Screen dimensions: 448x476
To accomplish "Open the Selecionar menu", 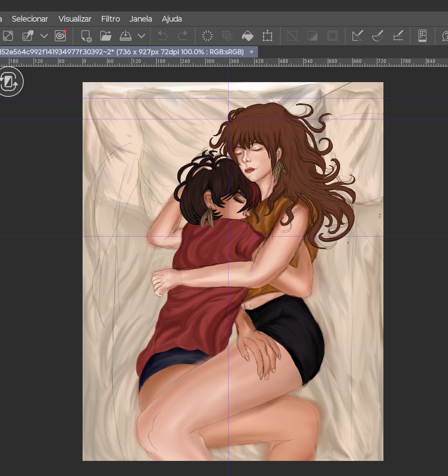I will (30, 19).
